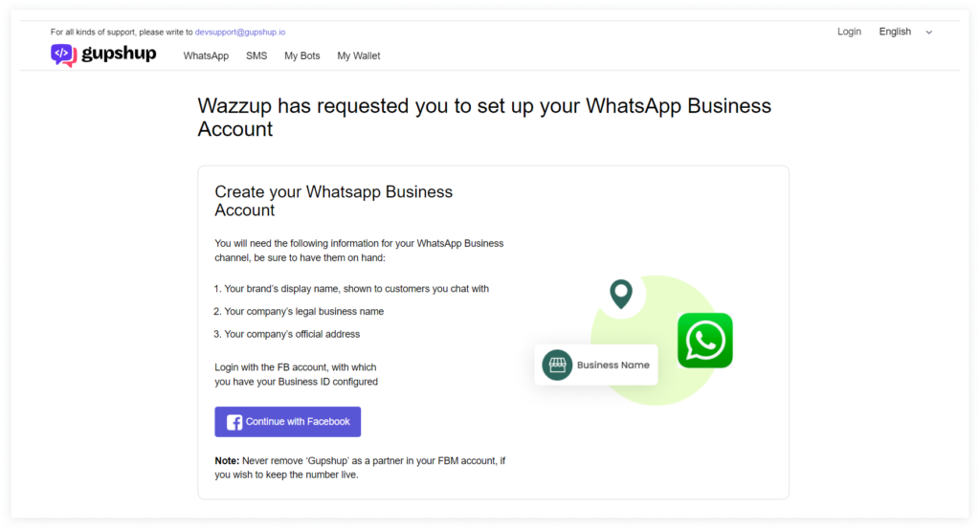
Task: Navigate to My Wallet
Action: click(x=359, y=55)
